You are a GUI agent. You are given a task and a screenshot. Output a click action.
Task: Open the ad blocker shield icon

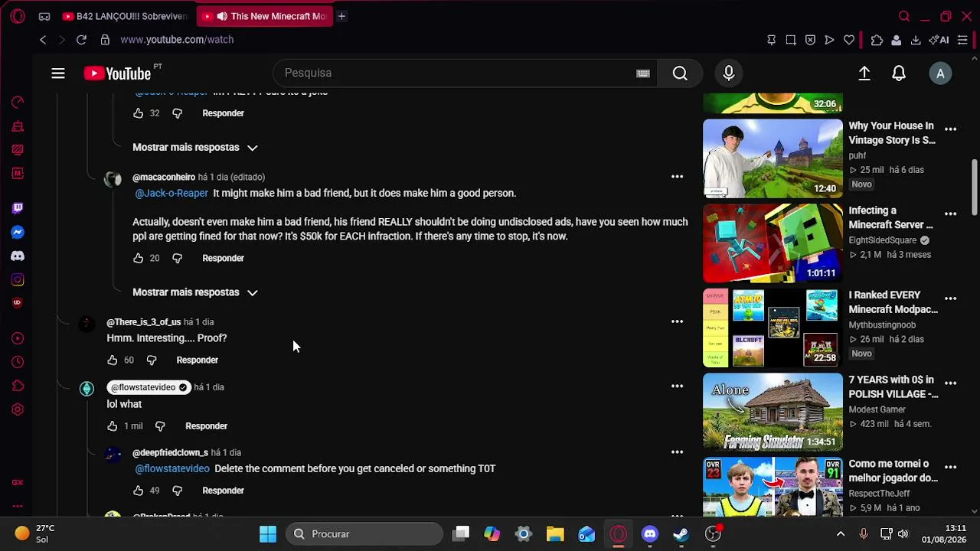pos(810,40)
